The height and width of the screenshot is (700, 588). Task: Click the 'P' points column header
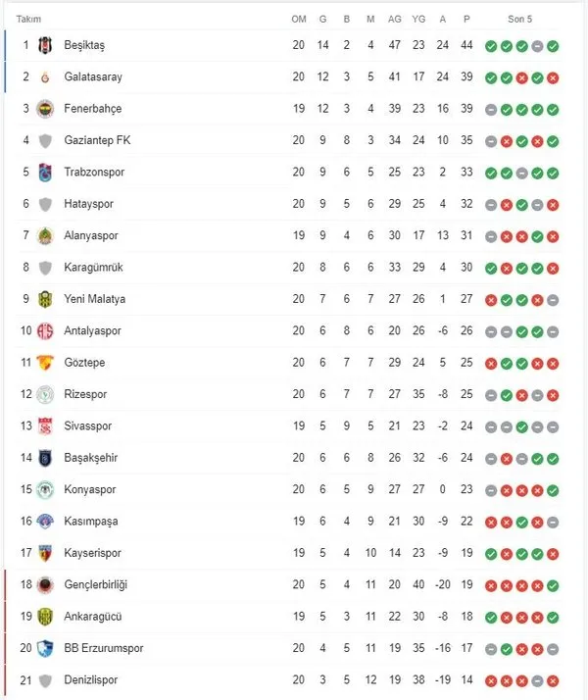pos(467,20)
